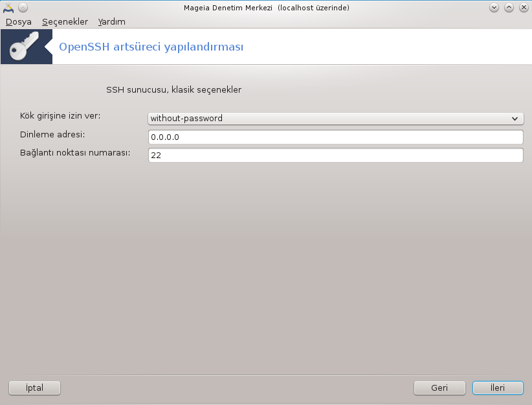Screen dimensions: 532x405
Task: Click the OpenSSH key icon in header
Action: [27, 47]
